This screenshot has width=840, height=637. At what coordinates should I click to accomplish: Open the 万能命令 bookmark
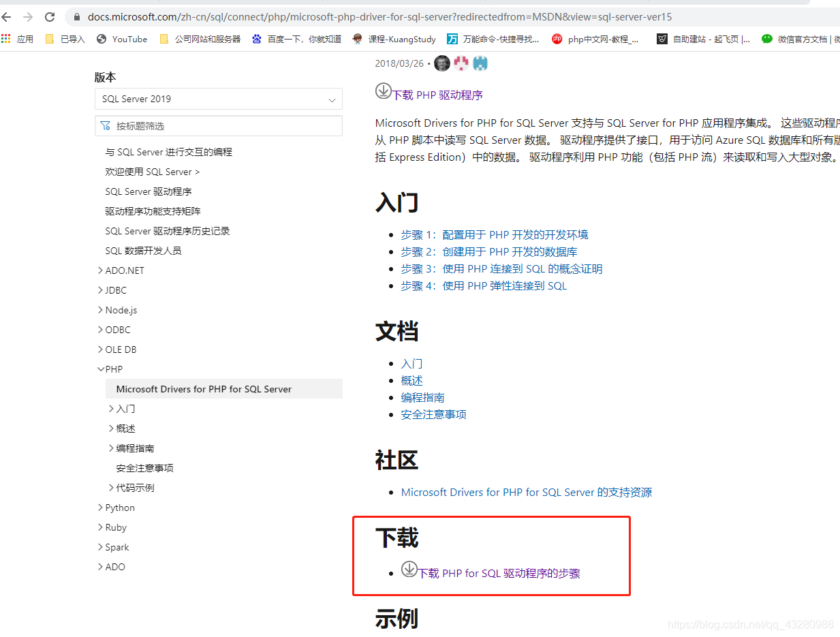(x=493, y=39)
